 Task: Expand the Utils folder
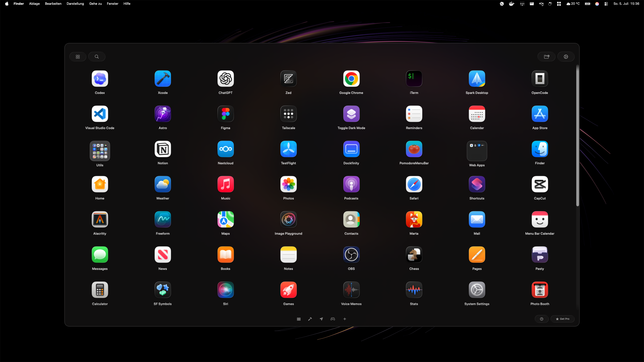pos(100,151)
